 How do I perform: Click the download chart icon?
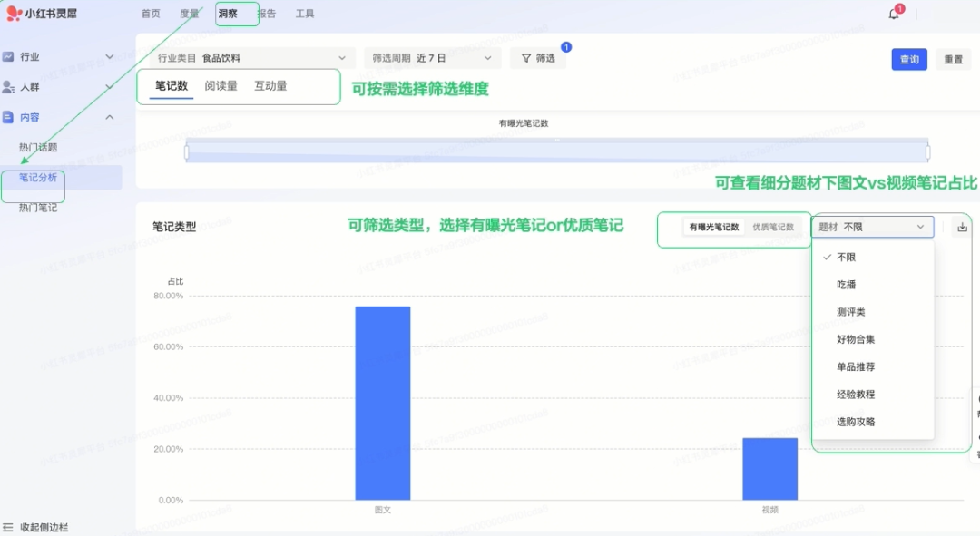pos(962,228)
